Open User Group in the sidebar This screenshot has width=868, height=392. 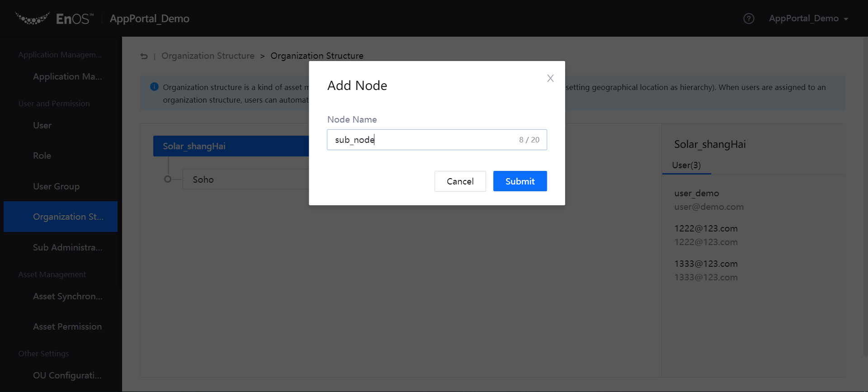56,186
